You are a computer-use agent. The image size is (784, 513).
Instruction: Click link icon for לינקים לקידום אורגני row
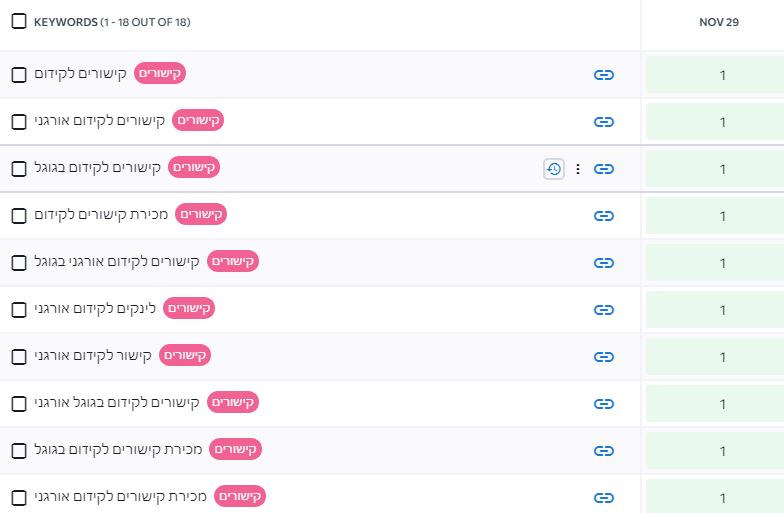click(x=604, y=310)
